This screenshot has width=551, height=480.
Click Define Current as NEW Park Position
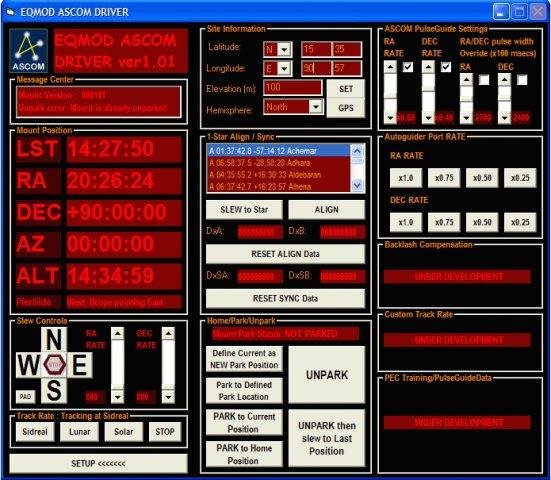pos(244,359)
